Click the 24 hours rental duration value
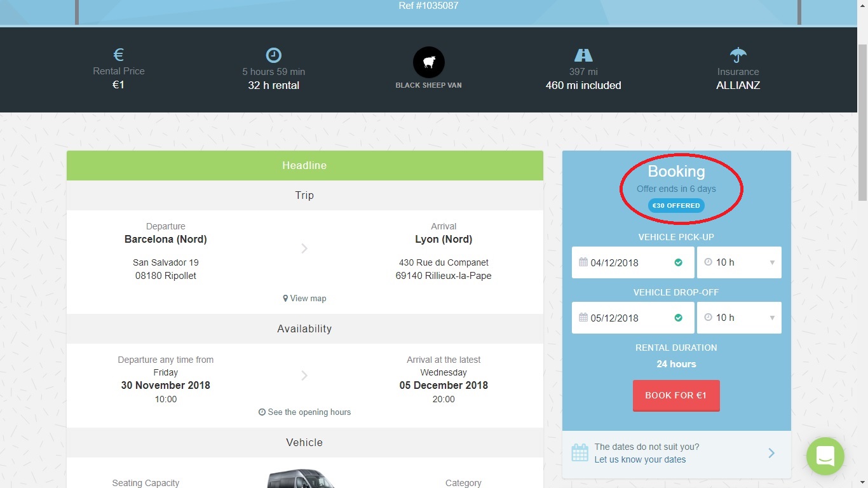 (676, 364)
